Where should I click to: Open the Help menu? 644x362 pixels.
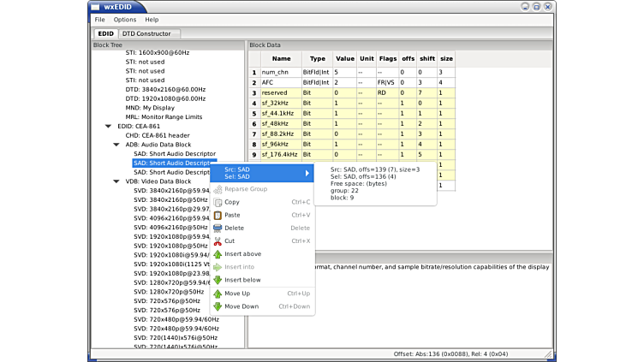coord(152,19)
